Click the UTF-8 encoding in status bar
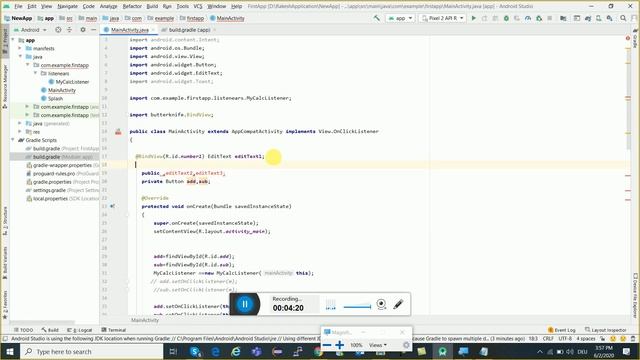 click(565, 339)
